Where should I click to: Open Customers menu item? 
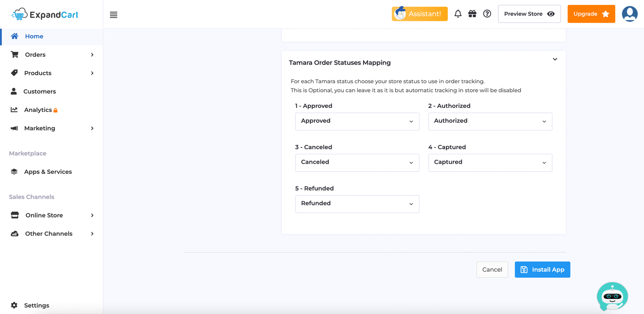tap(51, 91)
